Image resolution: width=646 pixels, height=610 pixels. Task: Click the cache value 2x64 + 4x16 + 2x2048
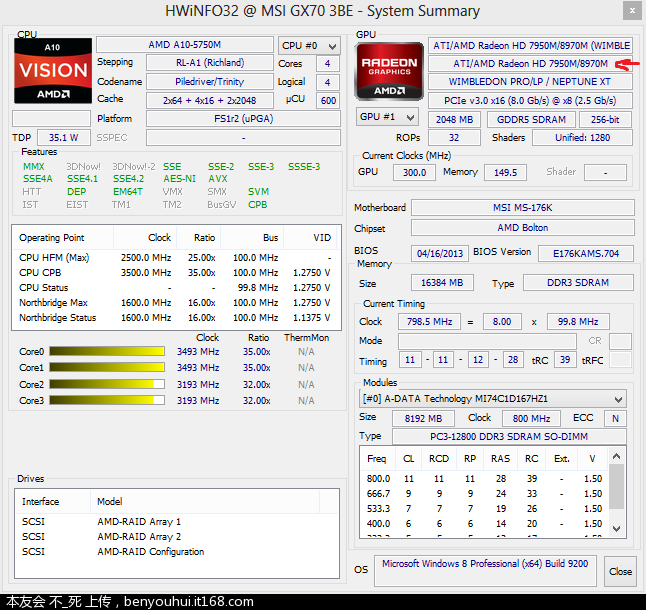pyautogui.click(x=210, y=100)
